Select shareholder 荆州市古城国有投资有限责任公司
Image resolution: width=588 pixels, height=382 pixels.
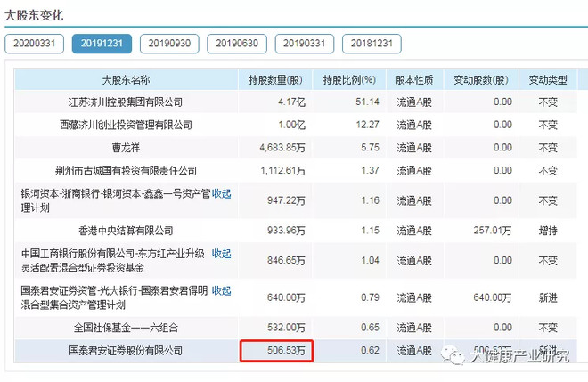pyautogui.click(x=126, y=171)
